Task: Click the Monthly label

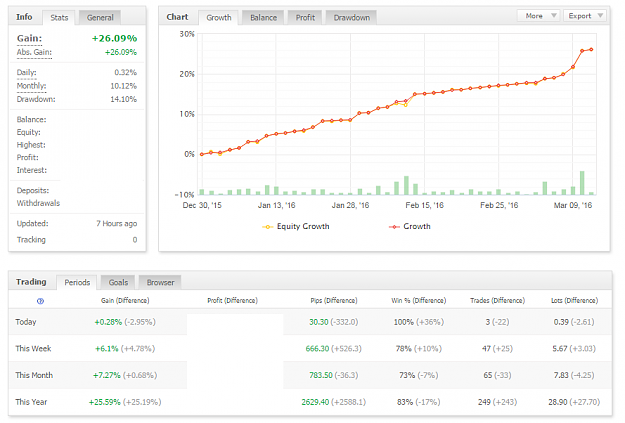Action: [x=31, y=86]
